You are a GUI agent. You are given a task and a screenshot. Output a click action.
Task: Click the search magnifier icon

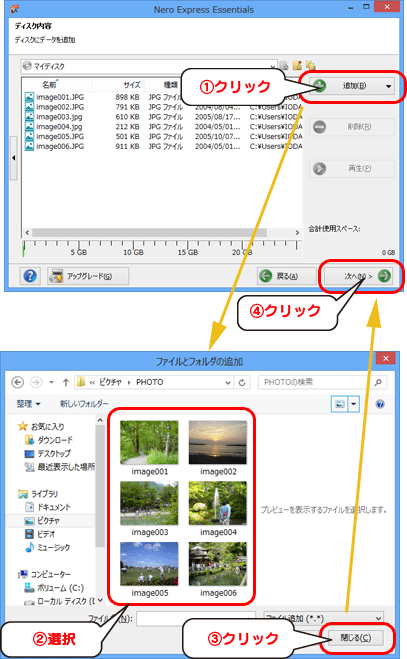click(378, 382)
